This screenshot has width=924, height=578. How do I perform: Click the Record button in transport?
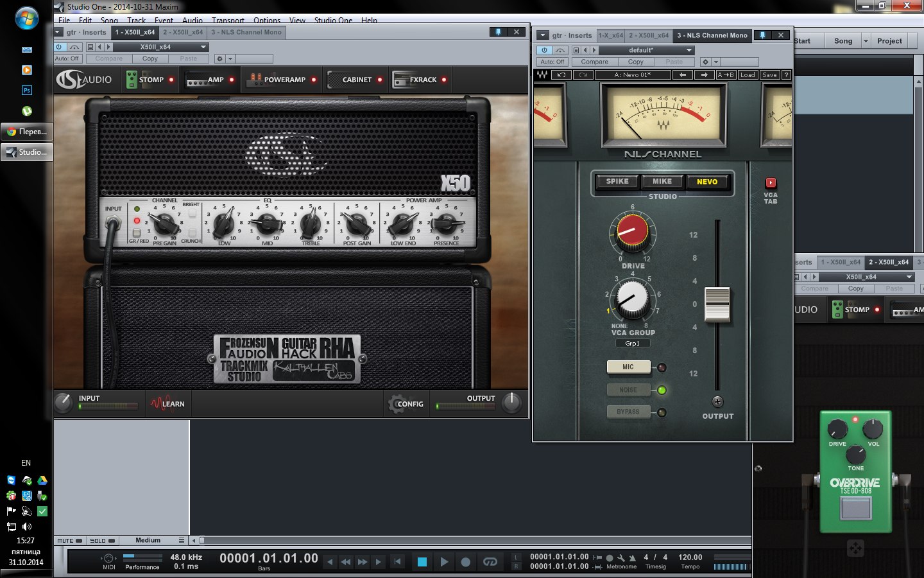pyautogui.click(x=466, y=562)
